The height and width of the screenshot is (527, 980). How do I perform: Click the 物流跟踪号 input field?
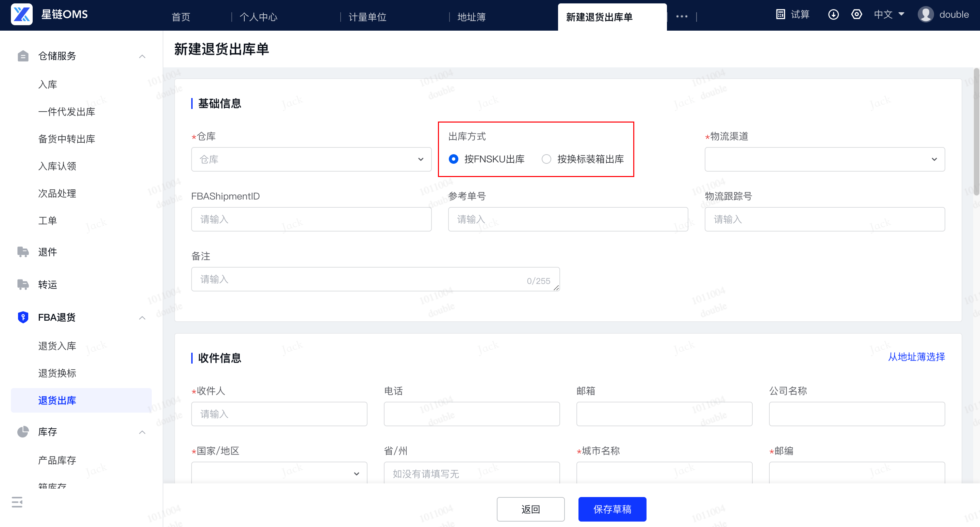point(824,219)
